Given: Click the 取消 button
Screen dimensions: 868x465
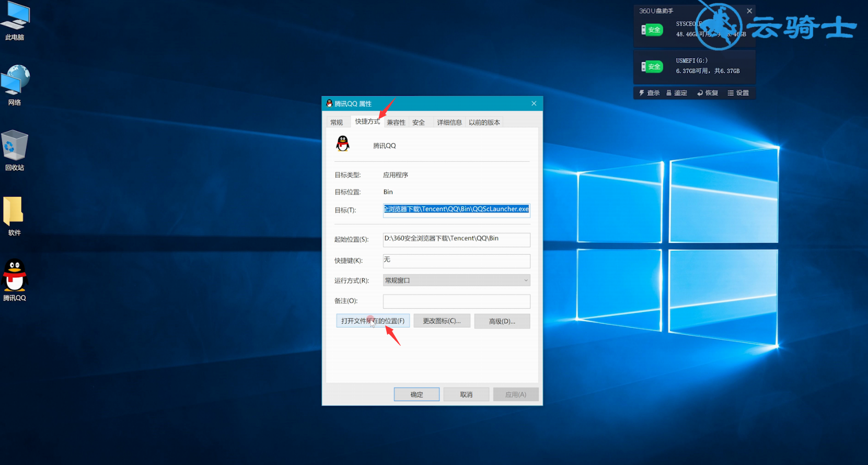Looking at the screenshot, I should (x=466, y=394).
